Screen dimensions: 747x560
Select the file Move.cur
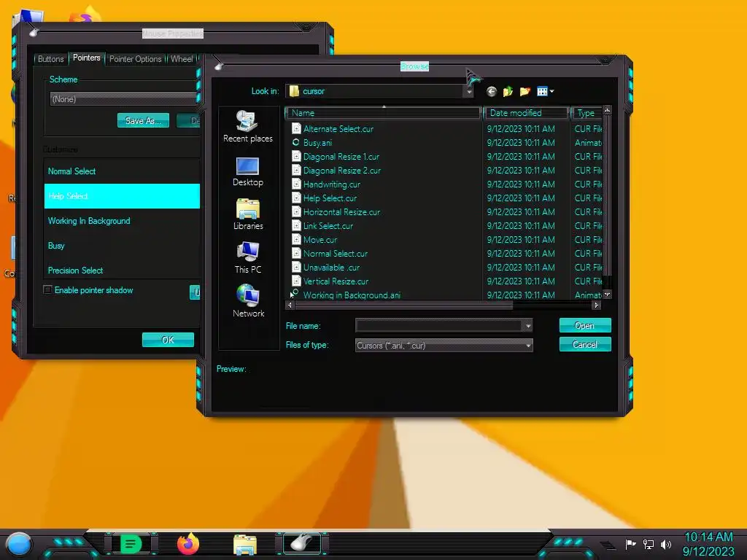(320, 239)
